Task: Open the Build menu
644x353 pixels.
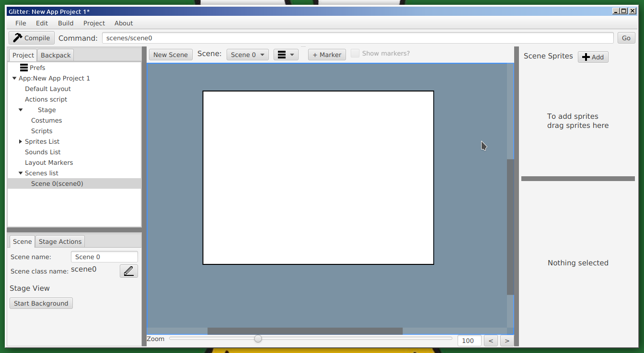Action: point(66,23)
